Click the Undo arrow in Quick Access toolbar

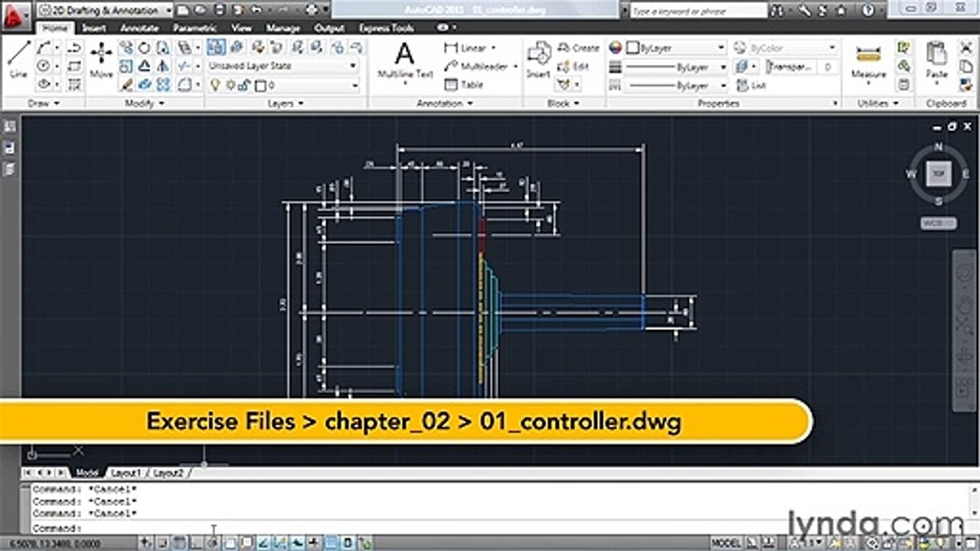[x=255, y=10]
